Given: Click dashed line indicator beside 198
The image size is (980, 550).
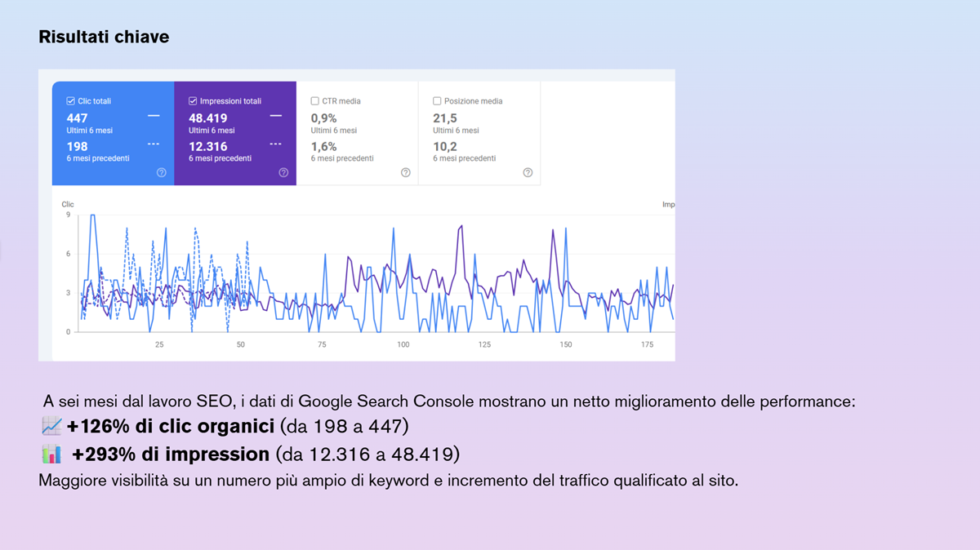Looking at the screenshot, I should tap(154, 144).
